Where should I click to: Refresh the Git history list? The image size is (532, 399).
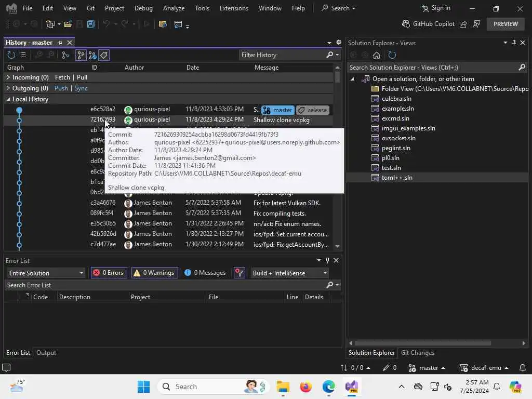coord(11,55)
